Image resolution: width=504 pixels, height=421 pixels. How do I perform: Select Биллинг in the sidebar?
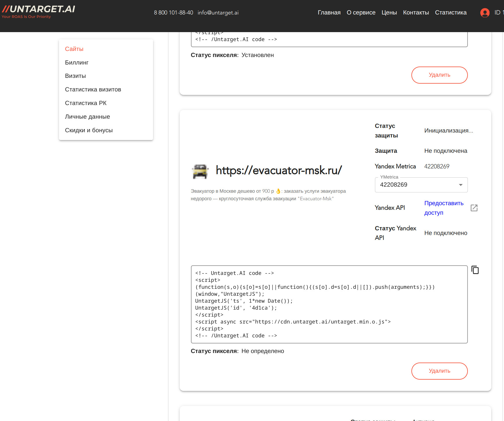(77, 62)
